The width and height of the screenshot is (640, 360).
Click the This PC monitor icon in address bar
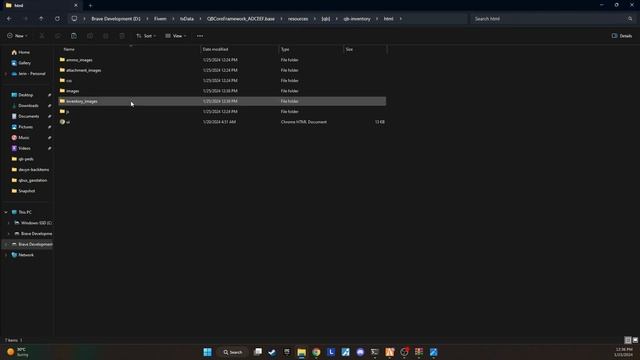pos(74,19)
